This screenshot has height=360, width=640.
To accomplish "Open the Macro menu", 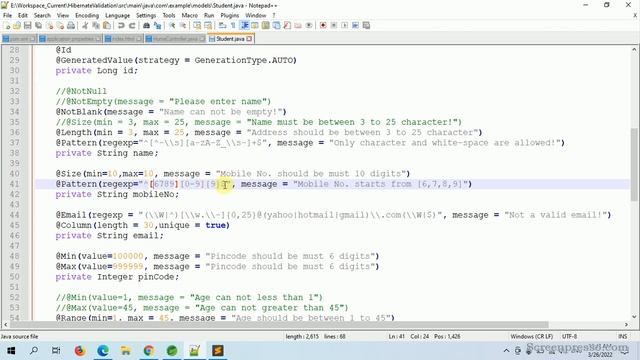I will [189, 15].
